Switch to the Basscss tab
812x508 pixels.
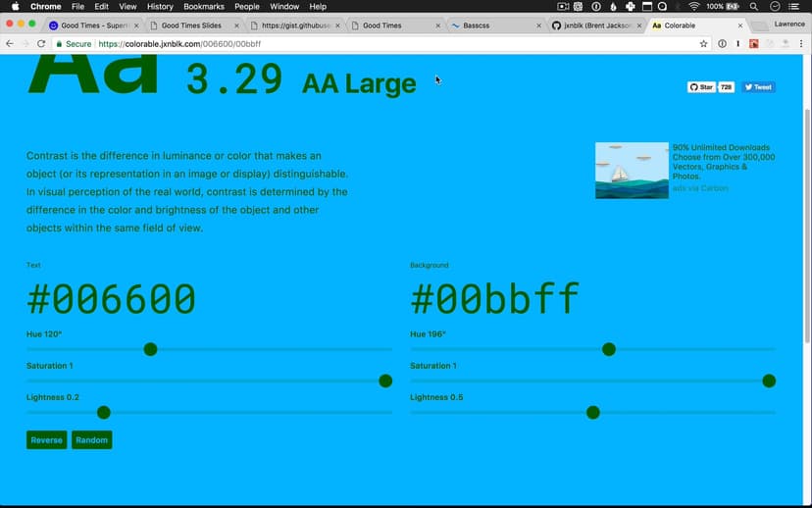click(x=489, y=25)
